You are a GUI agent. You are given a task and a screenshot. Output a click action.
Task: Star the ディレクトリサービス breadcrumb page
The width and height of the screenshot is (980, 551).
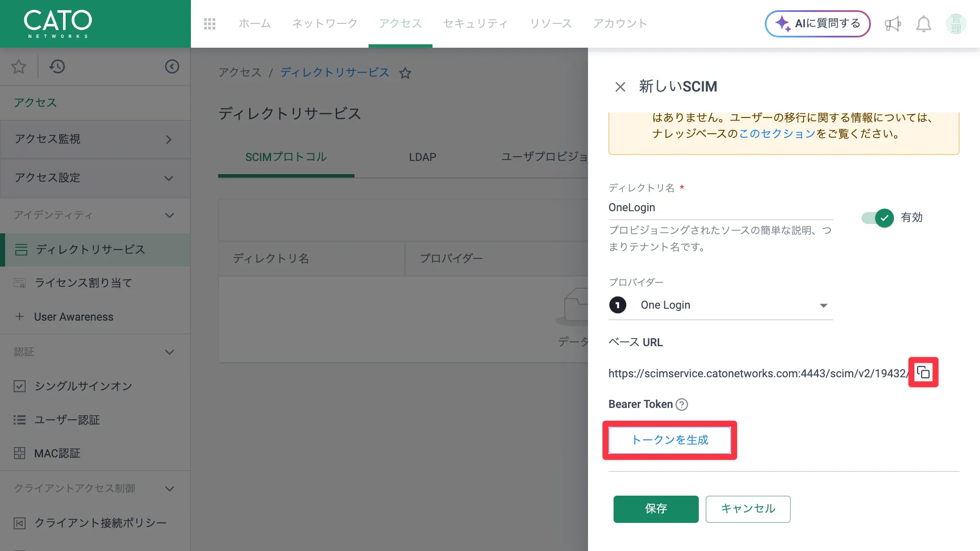click(x=405, y=73)
